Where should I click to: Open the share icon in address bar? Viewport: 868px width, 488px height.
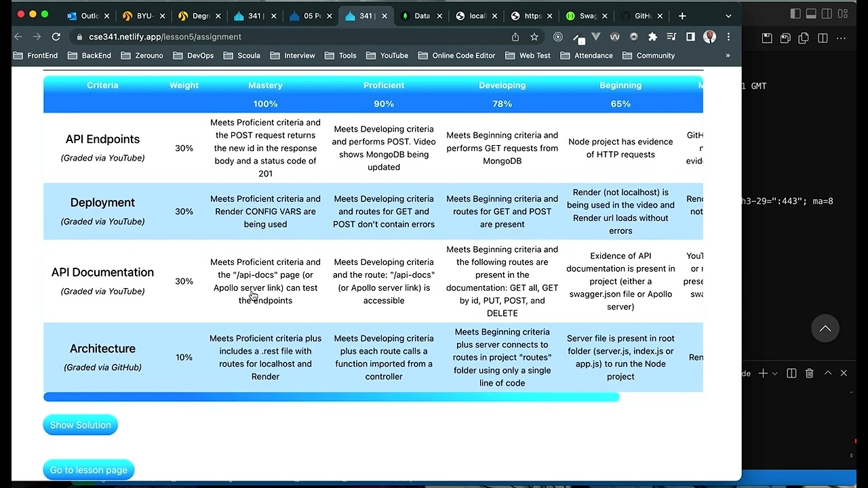coord(515,37)
